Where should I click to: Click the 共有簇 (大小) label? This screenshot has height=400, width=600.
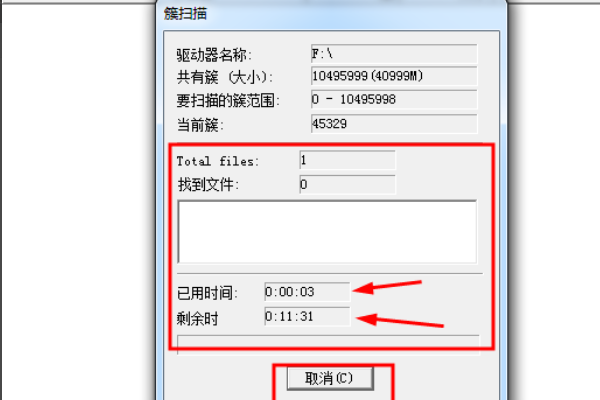tap(225, 78)
